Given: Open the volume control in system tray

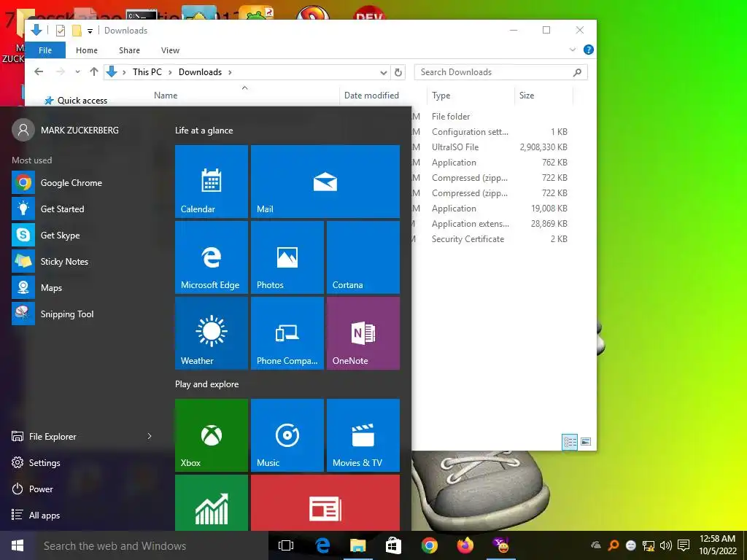Looking at the screenshot, I should pos(665,545).
